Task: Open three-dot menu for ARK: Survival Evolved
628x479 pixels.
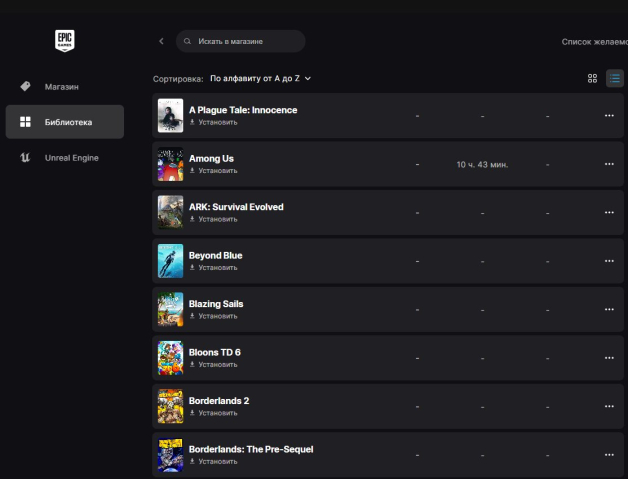Action: click(x=609, y=212)
